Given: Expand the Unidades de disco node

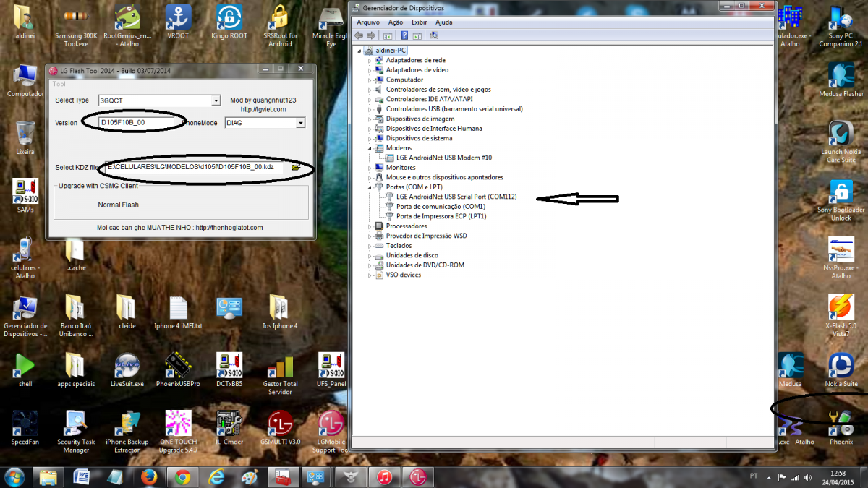Looking at the screenshot, I should (370, 255).
